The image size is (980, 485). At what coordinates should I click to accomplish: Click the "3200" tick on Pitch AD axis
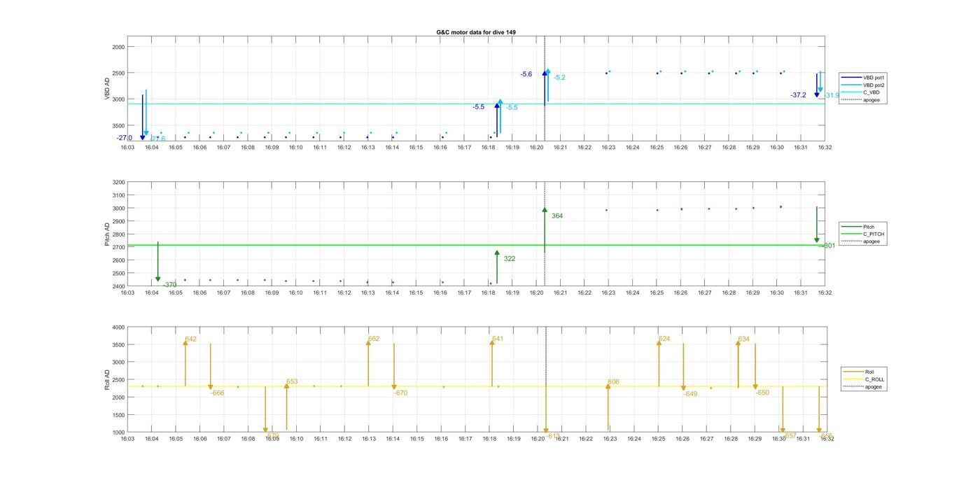pyautogui.click(x=118, y=182)
